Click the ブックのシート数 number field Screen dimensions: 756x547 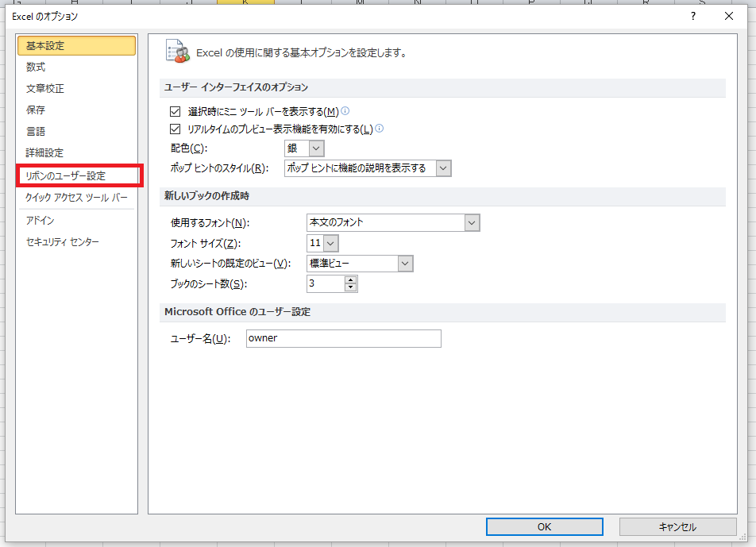point(326,284)
